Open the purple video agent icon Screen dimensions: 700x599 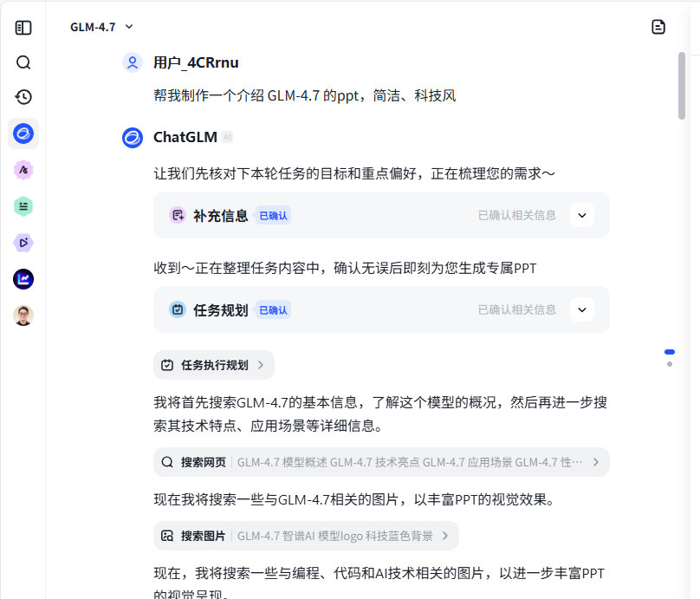(x=23, y=243)
